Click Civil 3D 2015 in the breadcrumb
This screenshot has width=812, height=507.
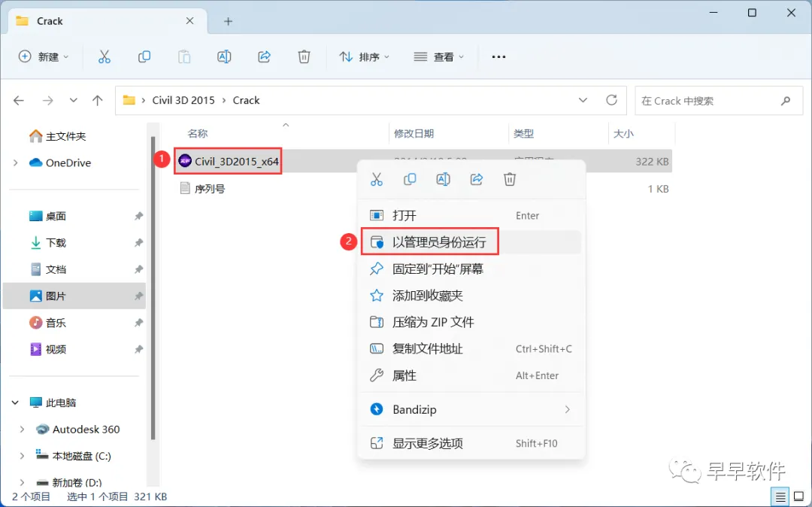pyautogui.click(x=183, y=101)
